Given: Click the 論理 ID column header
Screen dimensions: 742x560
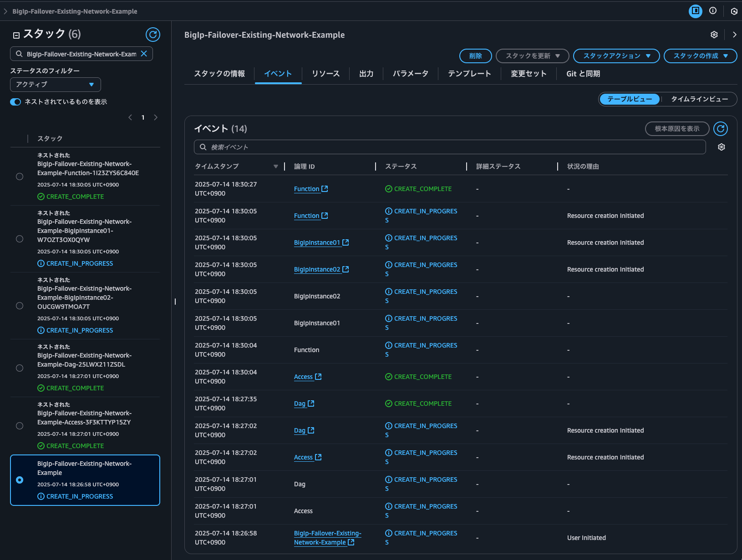Looking at the screenshot, I should click(x=305, y=166).
